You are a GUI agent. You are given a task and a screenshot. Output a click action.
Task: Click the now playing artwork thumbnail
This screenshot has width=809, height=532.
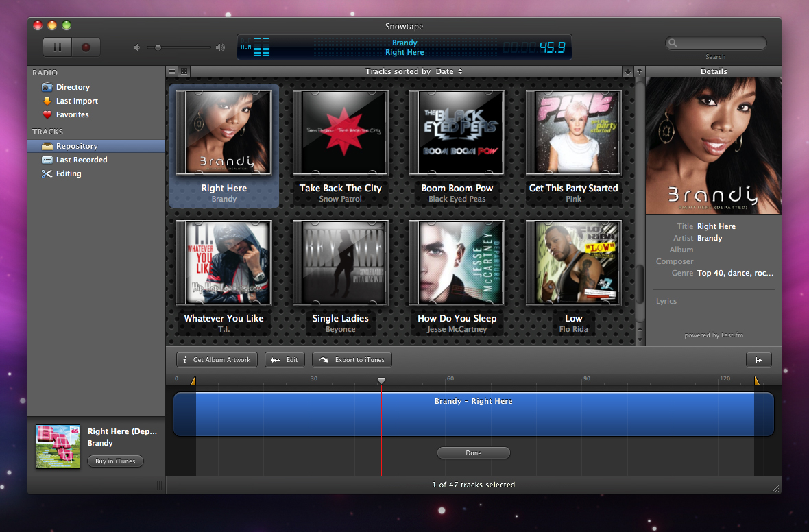pyautogui.click(x=58, y=446)
